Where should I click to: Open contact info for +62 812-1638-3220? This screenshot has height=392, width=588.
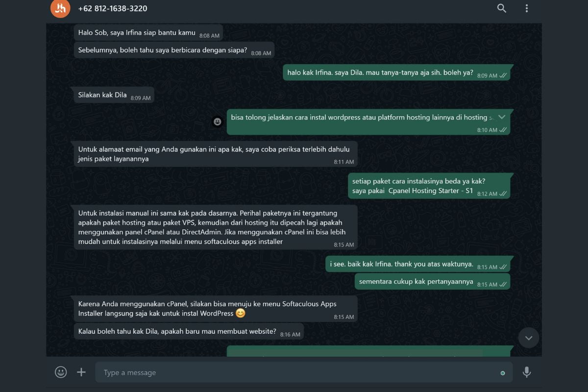point(113,8)
